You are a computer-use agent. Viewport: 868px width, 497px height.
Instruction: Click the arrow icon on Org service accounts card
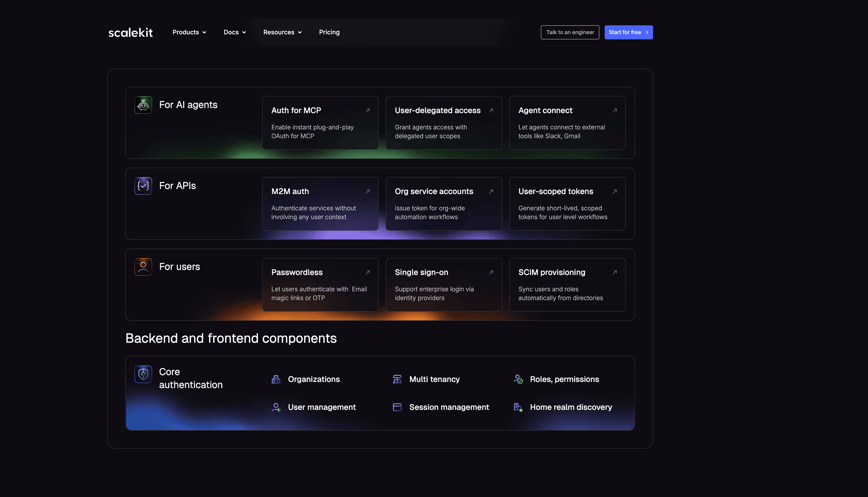[491, 191]
